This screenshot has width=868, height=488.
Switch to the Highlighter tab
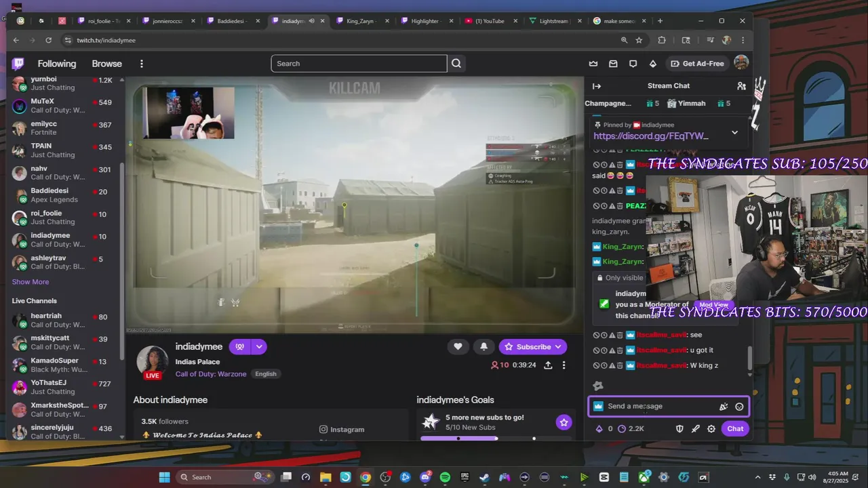pyautogui.click(x=426, y=21)
